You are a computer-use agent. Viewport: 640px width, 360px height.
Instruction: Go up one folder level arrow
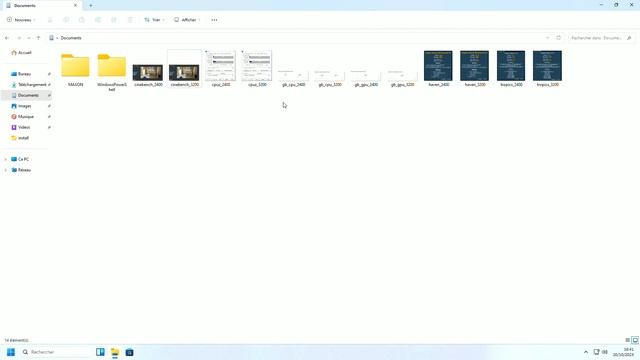click(x=38, y=38)
